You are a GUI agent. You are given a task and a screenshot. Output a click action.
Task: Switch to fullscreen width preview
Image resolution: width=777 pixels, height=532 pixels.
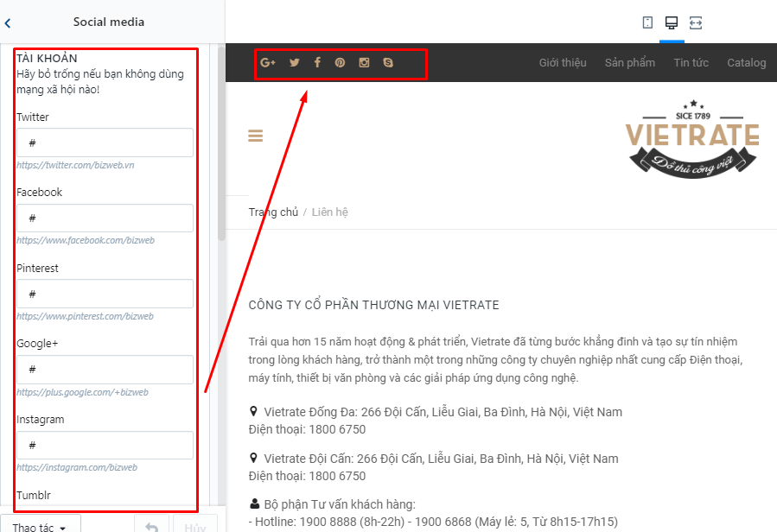696,22
